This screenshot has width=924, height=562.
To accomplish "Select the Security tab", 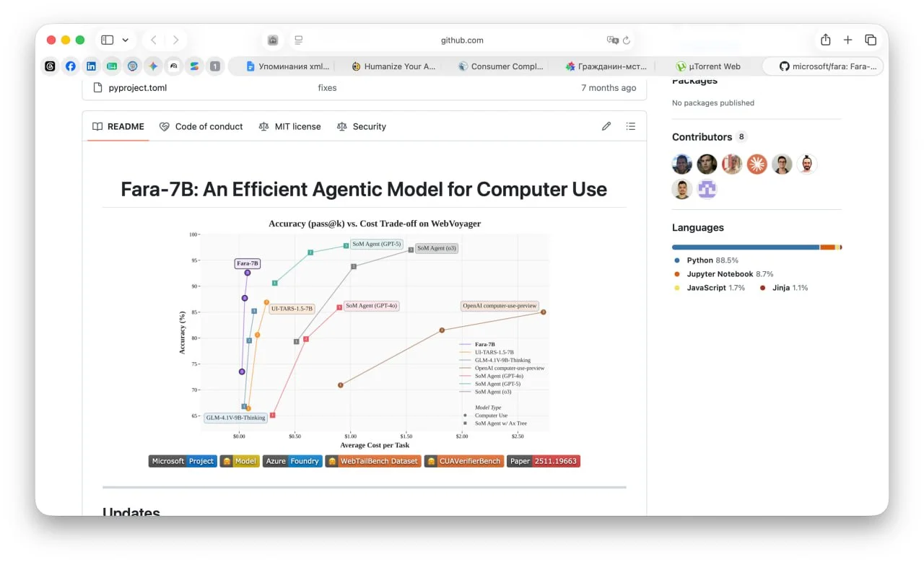I will point(362,126).
